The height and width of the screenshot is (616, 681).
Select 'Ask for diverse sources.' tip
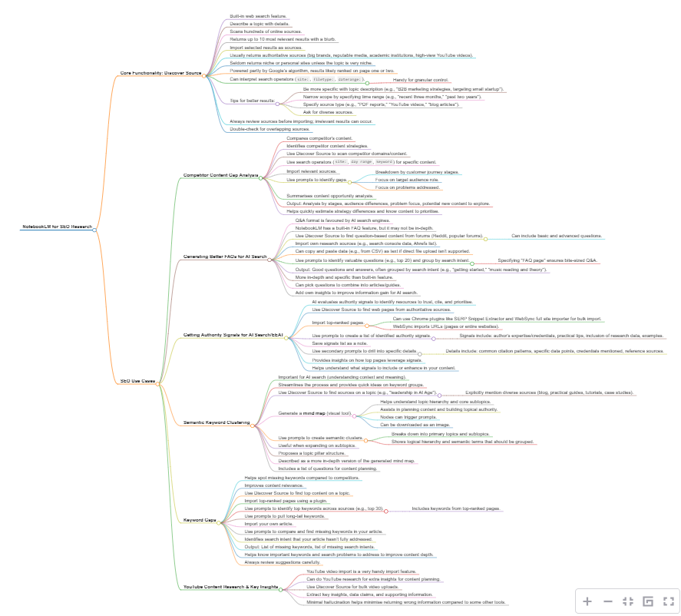click(328, 112)
